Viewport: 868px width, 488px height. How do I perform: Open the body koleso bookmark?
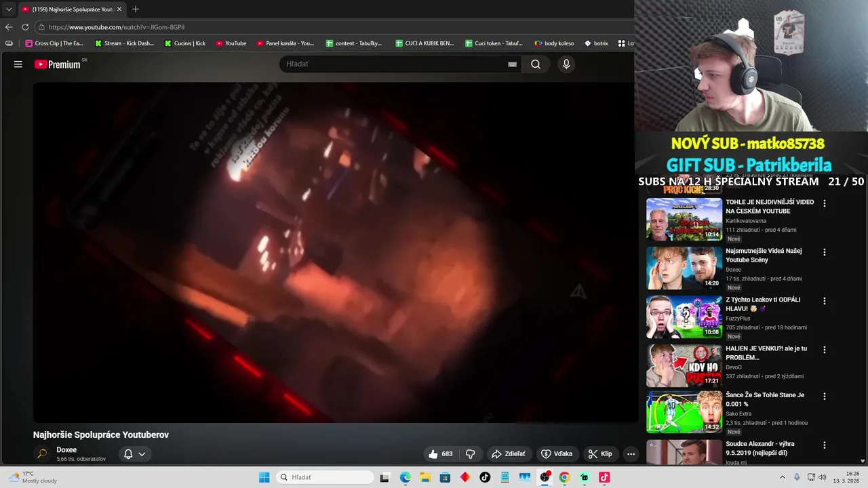[x=554, y=43]
